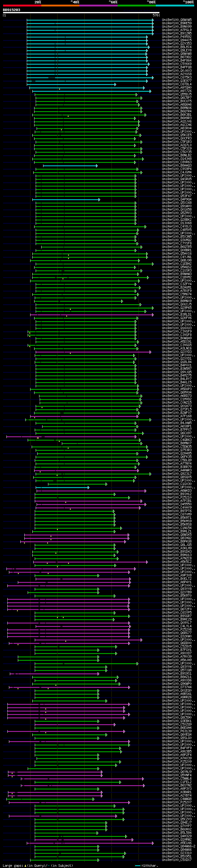Select the green ~80% identity legend segment

[137, 6]
